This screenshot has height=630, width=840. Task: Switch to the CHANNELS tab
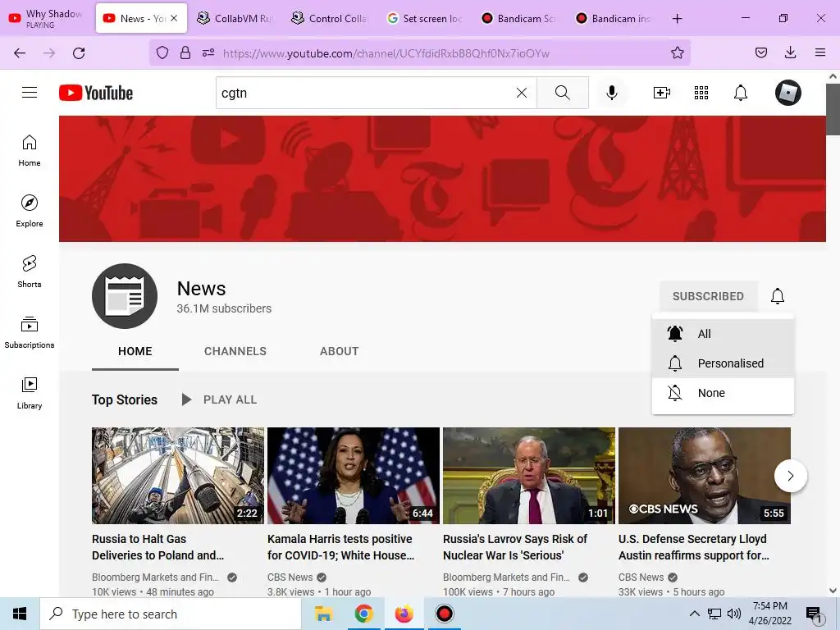(x=235, y=351)
